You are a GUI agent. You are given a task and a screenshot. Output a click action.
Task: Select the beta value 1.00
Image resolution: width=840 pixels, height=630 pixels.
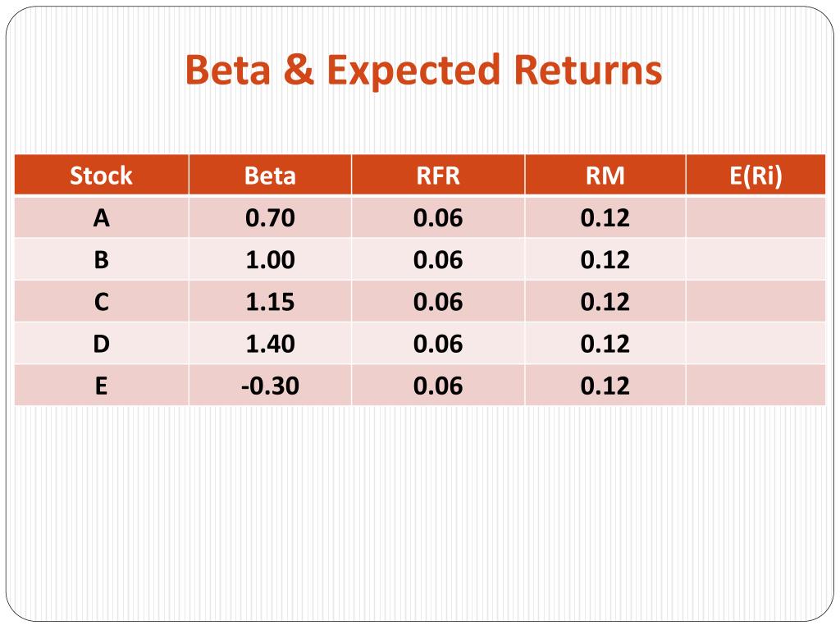coord(270,260)
